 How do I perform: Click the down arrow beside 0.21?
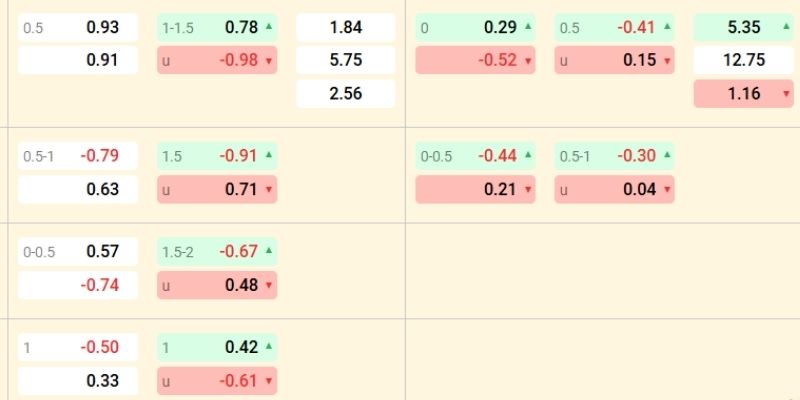[527, 189]
